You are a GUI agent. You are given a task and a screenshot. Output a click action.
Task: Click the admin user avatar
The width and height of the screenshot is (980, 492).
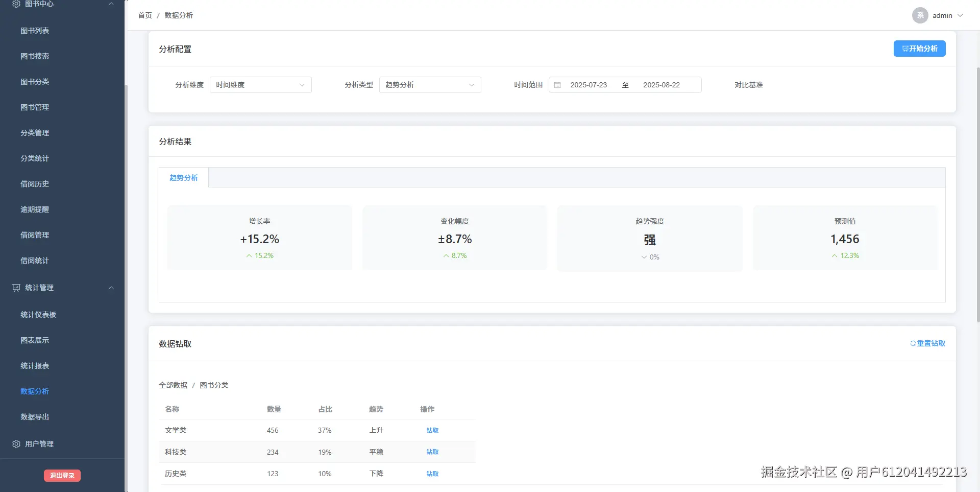click(x=920, y=15)
